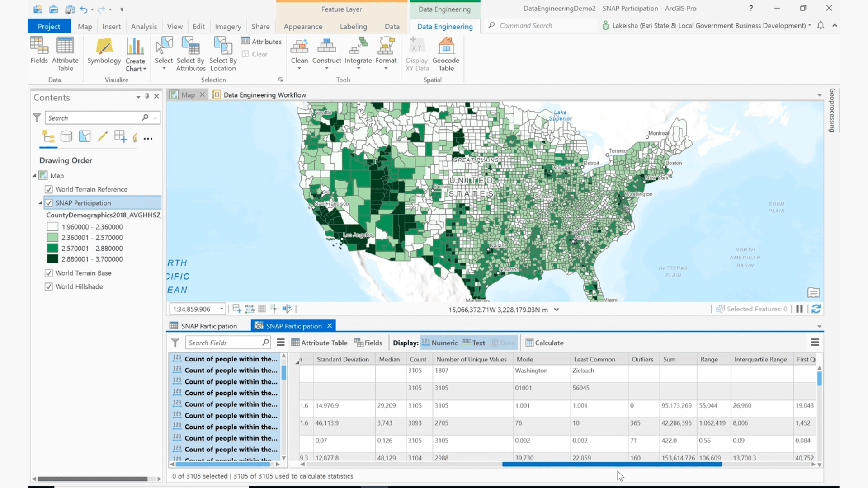Disable the SNAP Participation layer

coord(49,202)
